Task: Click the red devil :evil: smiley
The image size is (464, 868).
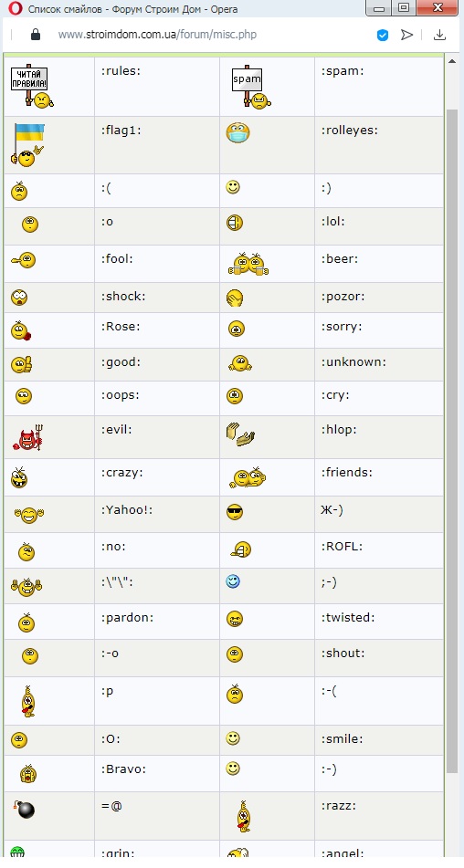Action: pos(27,437)
